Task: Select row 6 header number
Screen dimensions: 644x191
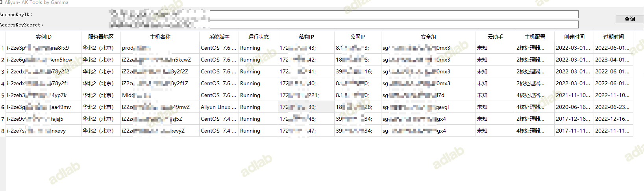Action: [x=3, y=107]
